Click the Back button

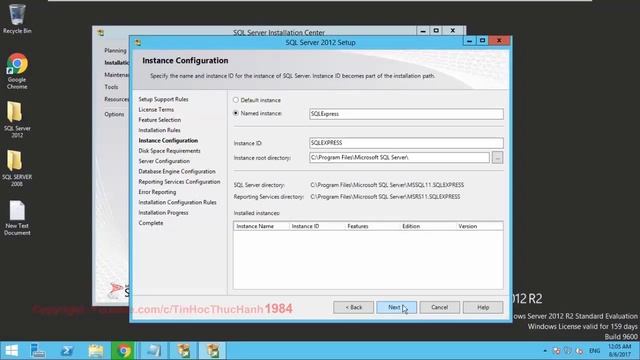(x=353, y=307)
